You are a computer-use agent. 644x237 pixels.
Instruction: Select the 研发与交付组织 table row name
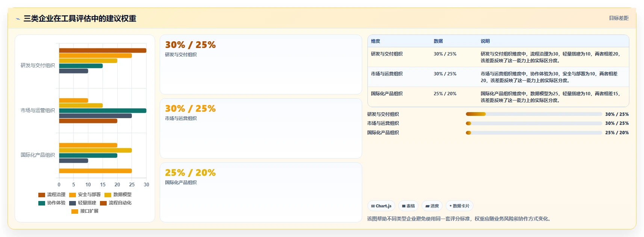coord(387,54)
